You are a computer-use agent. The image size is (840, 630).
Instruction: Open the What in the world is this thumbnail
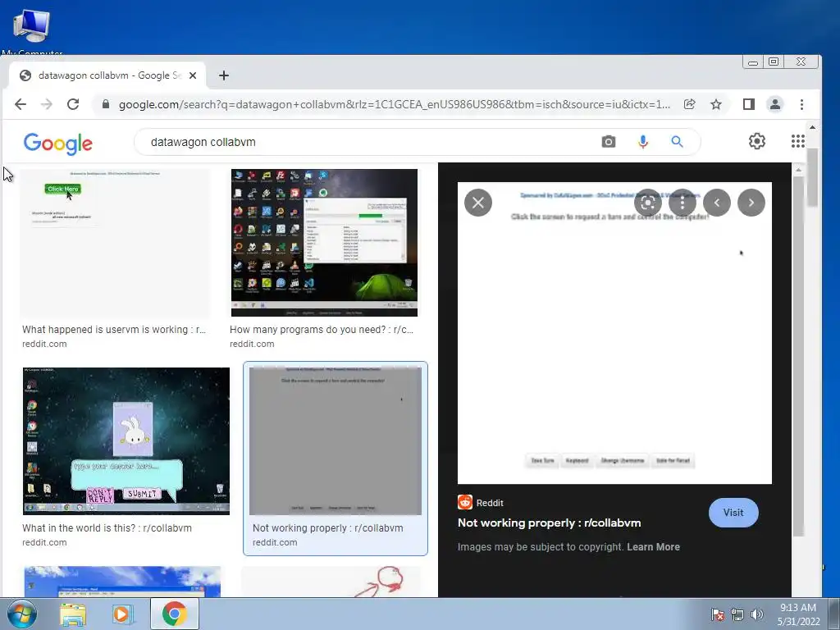coord(126,441)
